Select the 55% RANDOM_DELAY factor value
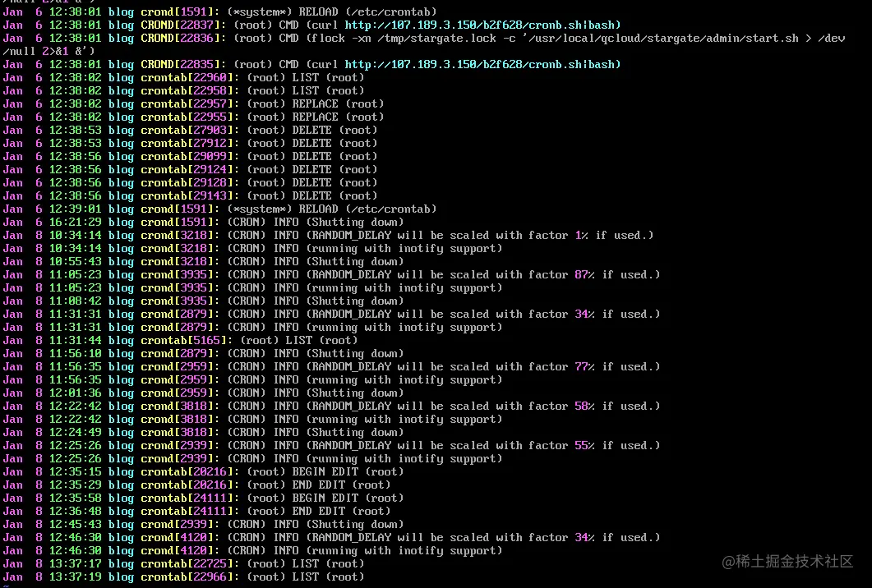Screen dimensions: 872x588 585,446
